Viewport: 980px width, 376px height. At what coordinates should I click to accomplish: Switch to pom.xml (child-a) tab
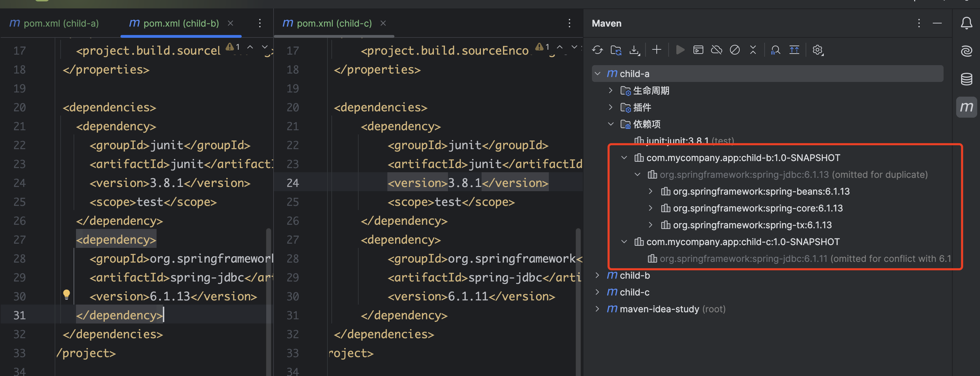click(54, 23)
